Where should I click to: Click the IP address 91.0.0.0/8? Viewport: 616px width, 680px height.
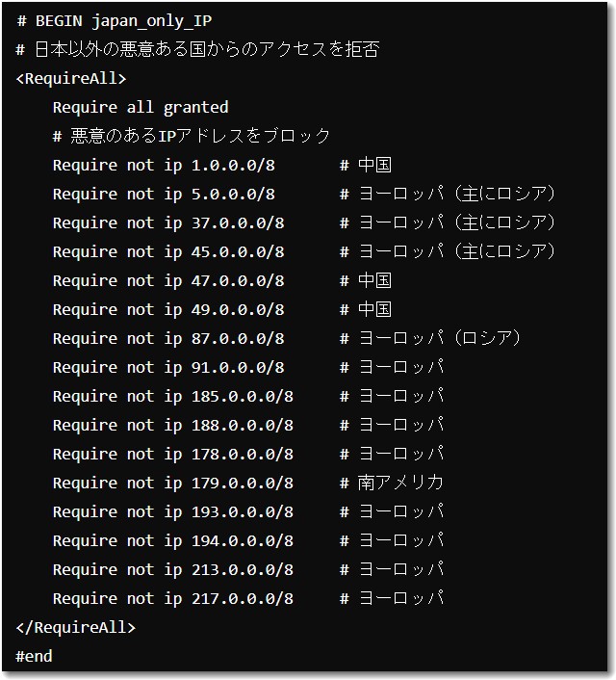click(x=238, y=367)
